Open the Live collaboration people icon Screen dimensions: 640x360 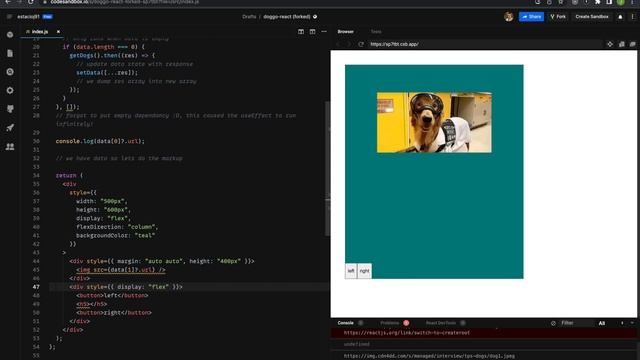(10, 147)
